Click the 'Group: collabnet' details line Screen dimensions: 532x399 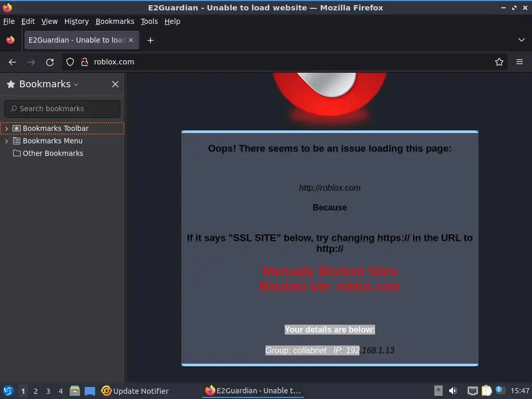tap(330, 350)
